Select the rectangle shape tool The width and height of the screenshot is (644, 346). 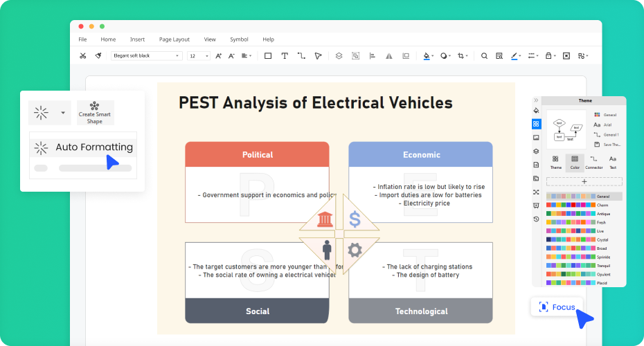268,55
